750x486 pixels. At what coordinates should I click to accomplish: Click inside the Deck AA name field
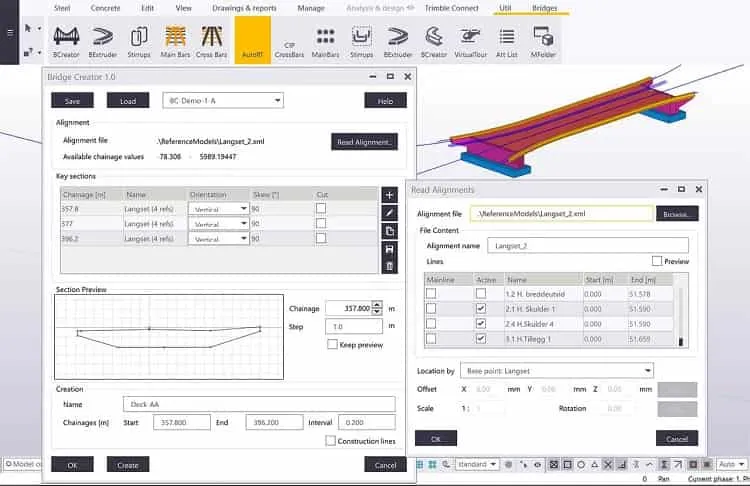259,404
